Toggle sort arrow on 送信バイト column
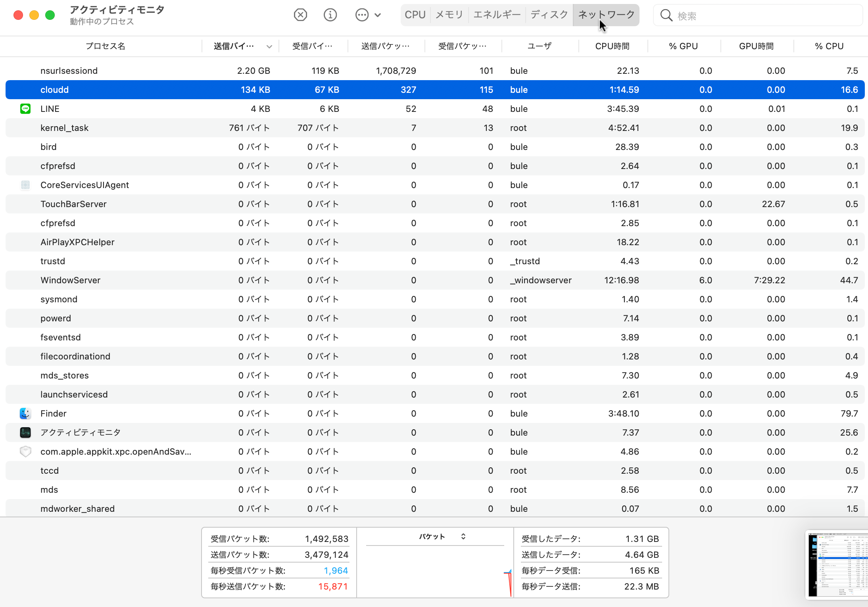868x607 pixels. 269,46
